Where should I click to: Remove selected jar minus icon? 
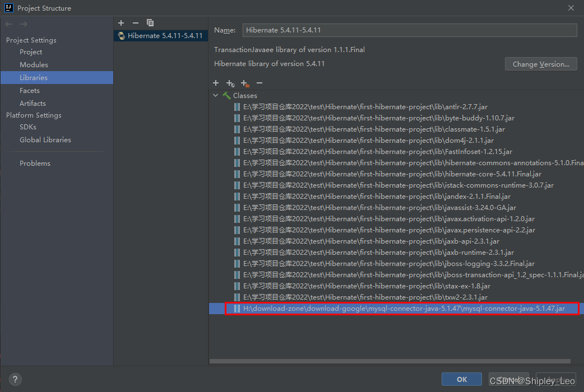click(259, 83)
